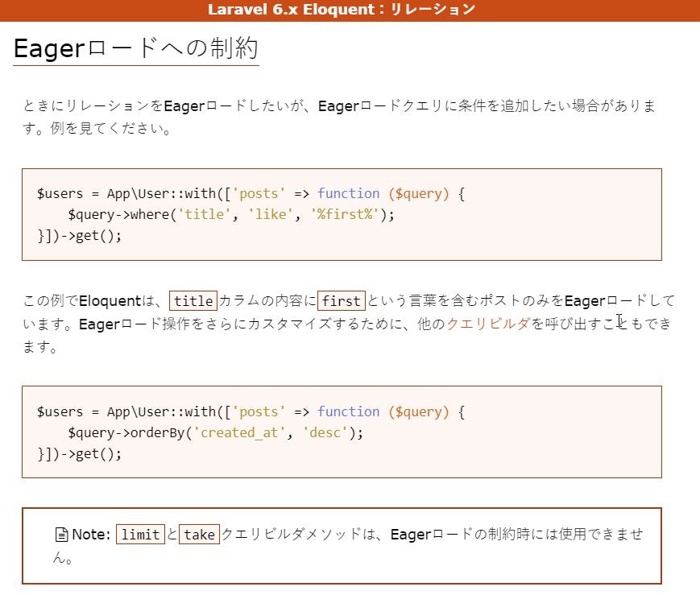The height and width of the screenshot is (595, 700).
Task: Click 'desc' string in second code block
Action: (x=325, y=432)
